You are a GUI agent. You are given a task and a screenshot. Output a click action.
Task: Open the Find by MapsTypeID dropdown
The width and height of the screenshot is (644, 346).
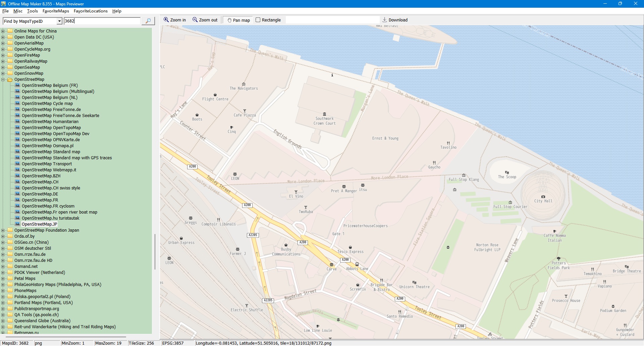pos(59,21)
